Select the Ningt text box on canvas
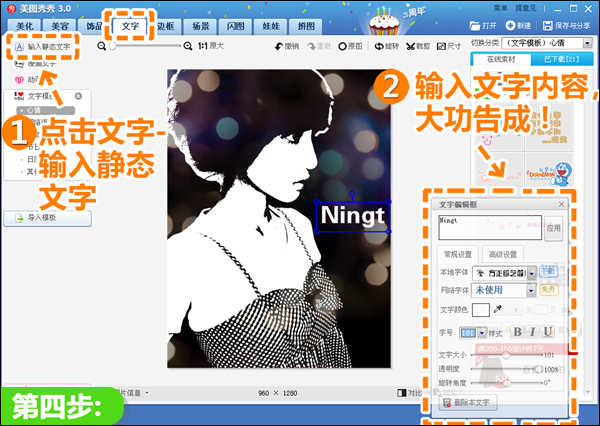 [352, 217]
